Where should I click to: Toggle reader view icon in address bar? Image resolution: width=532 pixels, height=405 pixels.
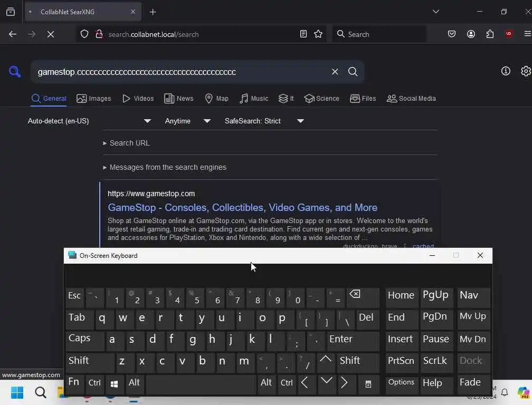pyautogui.click(x=303, y=34)
